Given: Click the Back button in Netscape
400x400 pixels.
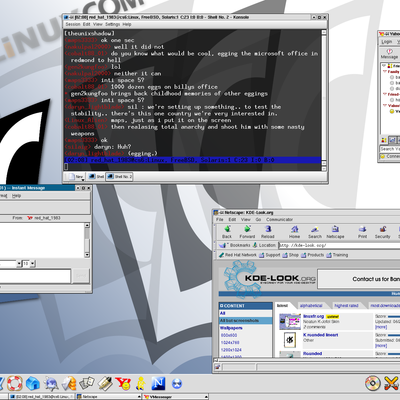Looking at the screenshot, I should [227, 232].
